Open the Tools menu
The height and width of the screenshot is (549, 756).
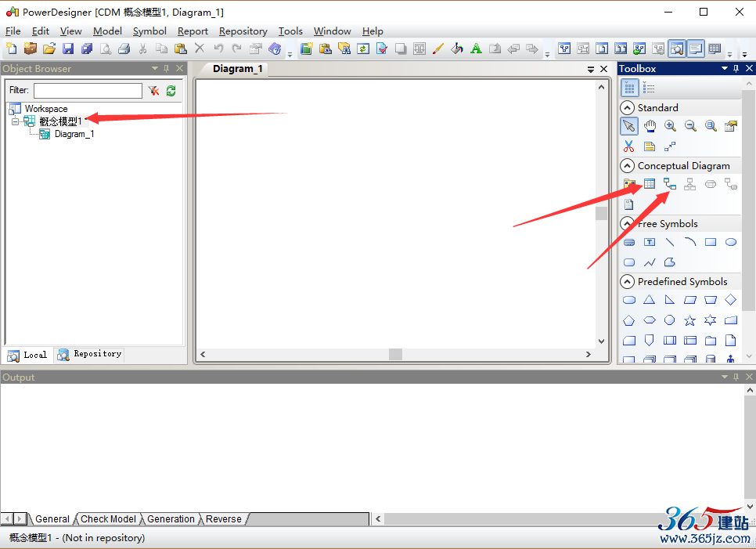(290, 31)
